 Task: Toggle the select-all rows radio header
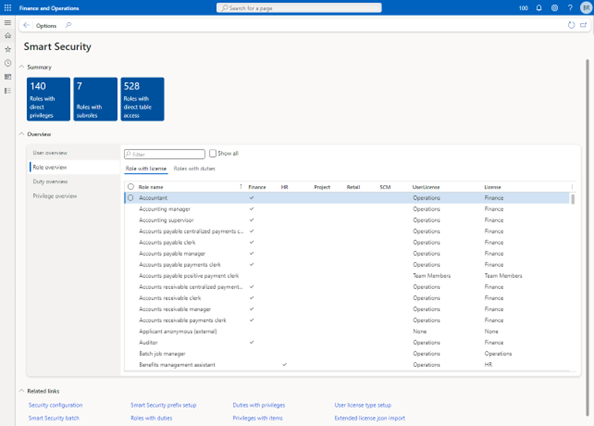tap(131, 187)
